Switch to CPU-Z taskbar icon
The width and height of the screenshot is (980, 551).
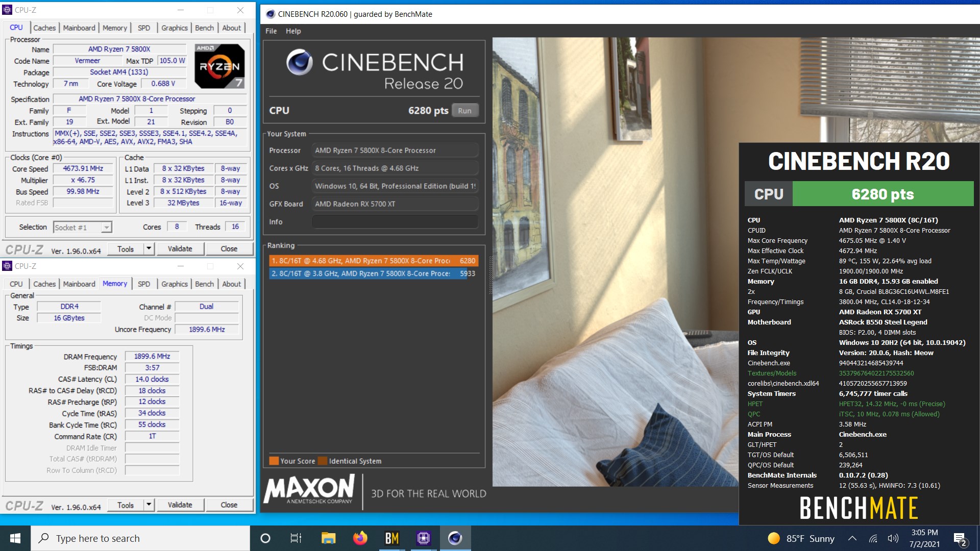click(x=424, y=538)
